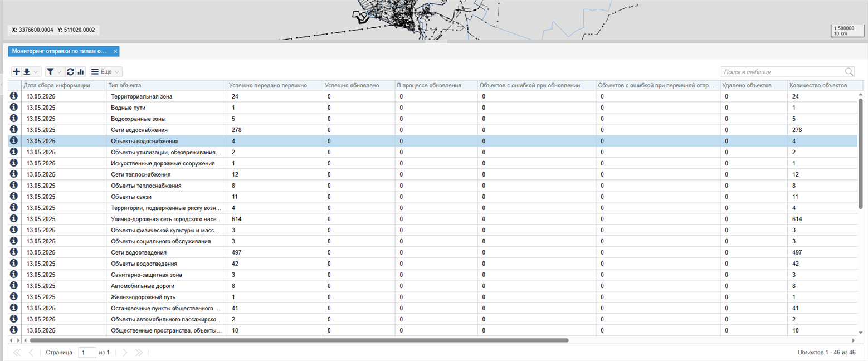Image resolution: width=868 pixels, height=361 pixels.
Task: Open info icon for Сети теплоснабжения row
Action: click(14, 174)
